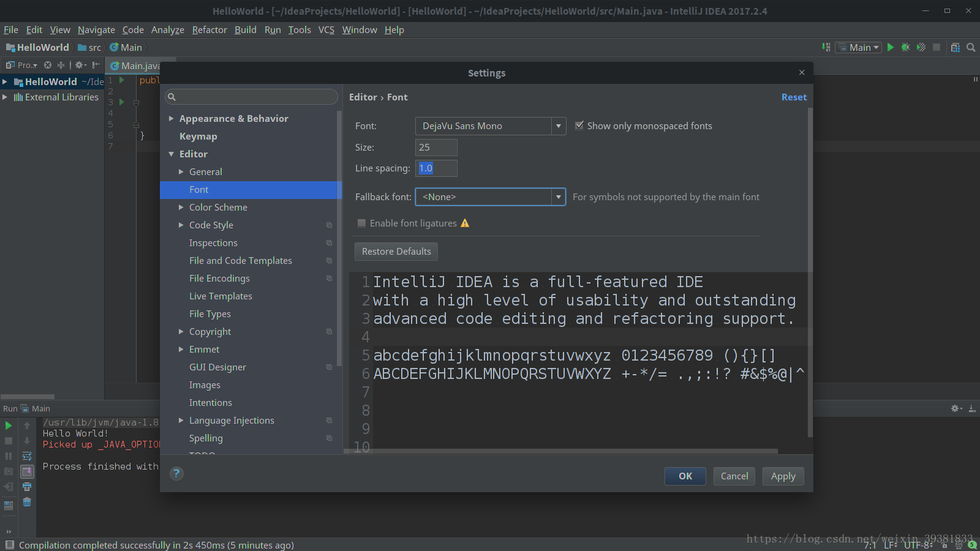Click Search Everywhere magnifier icon

point(971,47)
